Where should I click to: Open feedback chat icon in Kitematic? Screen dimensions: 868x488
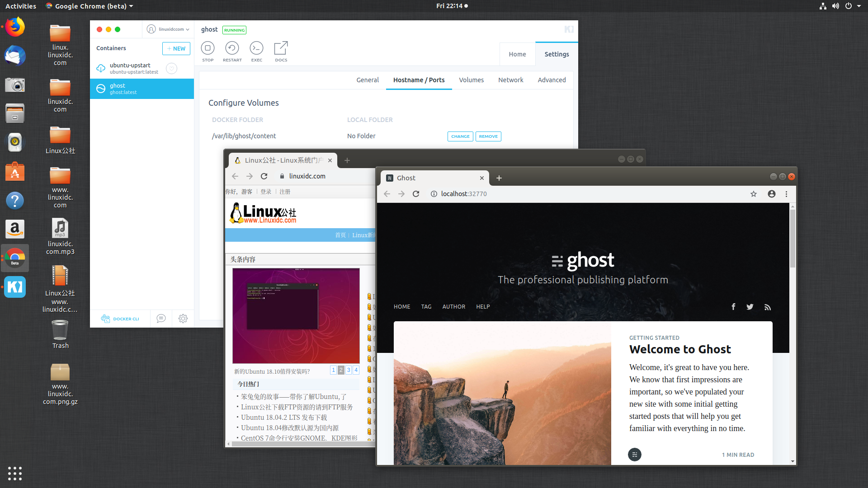click(x=161, y=319)
